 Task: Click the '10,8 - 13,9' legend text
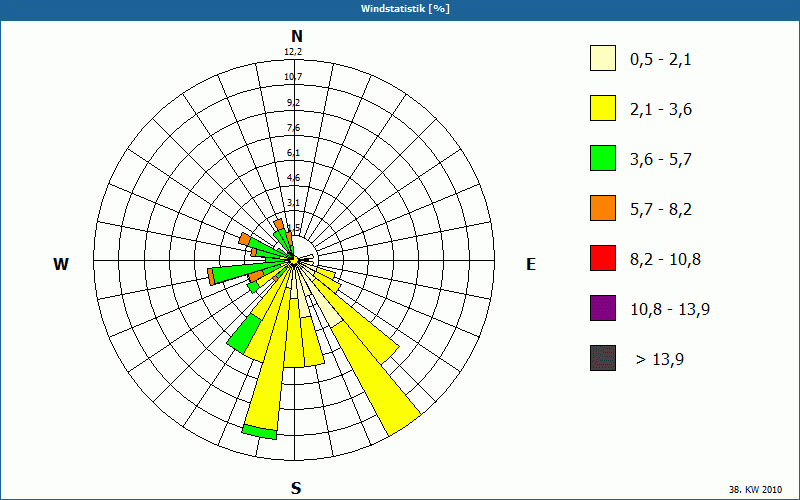click(x=670, y=310)
